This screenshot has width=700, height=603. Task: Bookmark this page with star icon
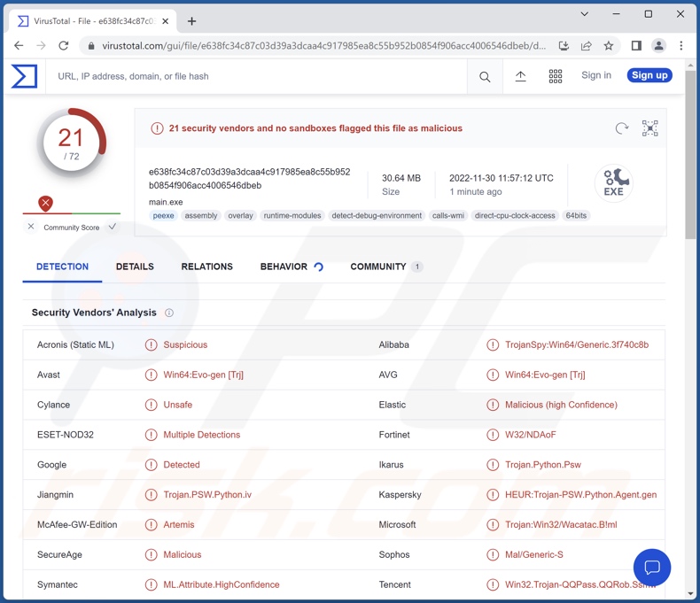(609, 45)
